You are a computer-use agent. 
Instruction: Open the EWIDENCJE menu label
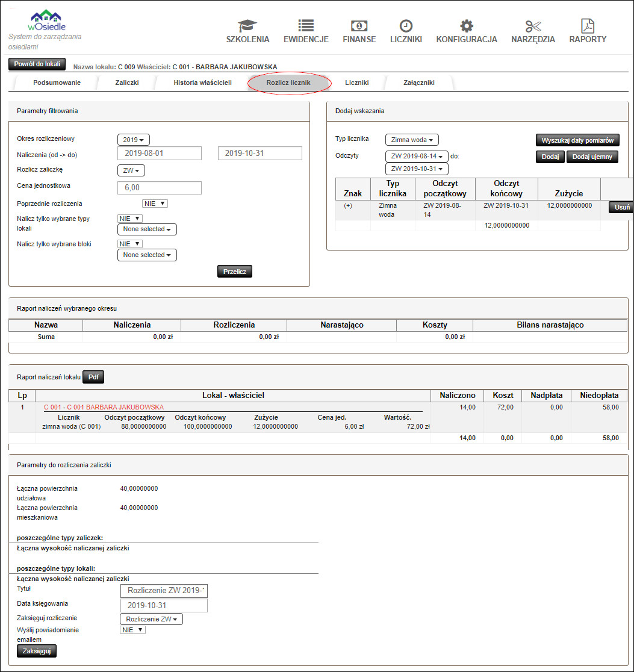tap(306, 39)
